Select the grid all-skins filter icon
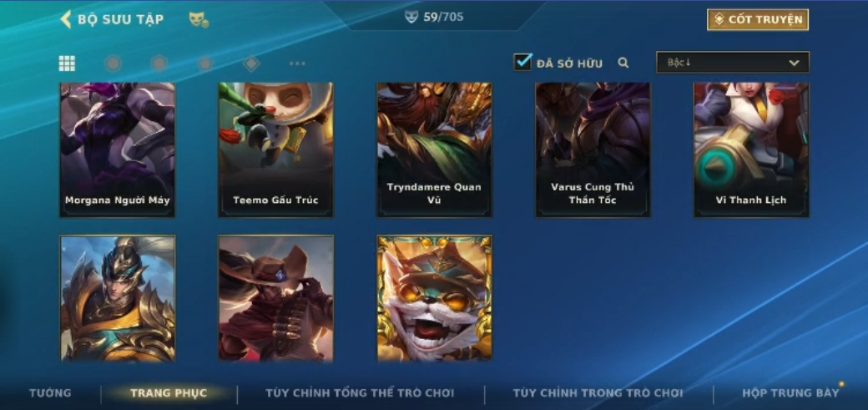 pyautogui.click(x=67, y=63)
